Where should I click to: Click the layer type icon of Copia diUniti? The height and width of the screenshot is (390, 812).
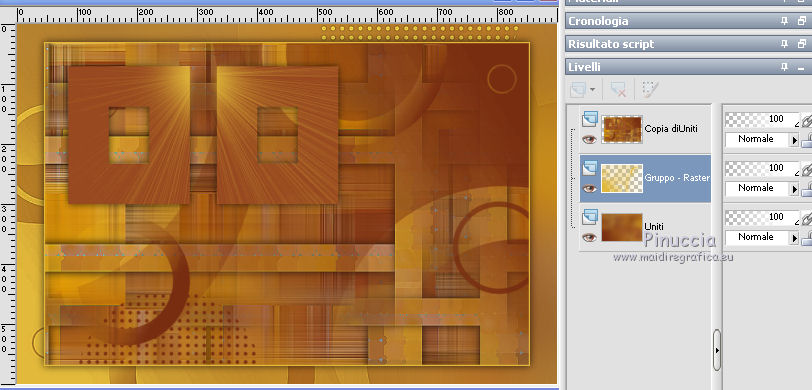pyautogui.click(x=590, y=120)
